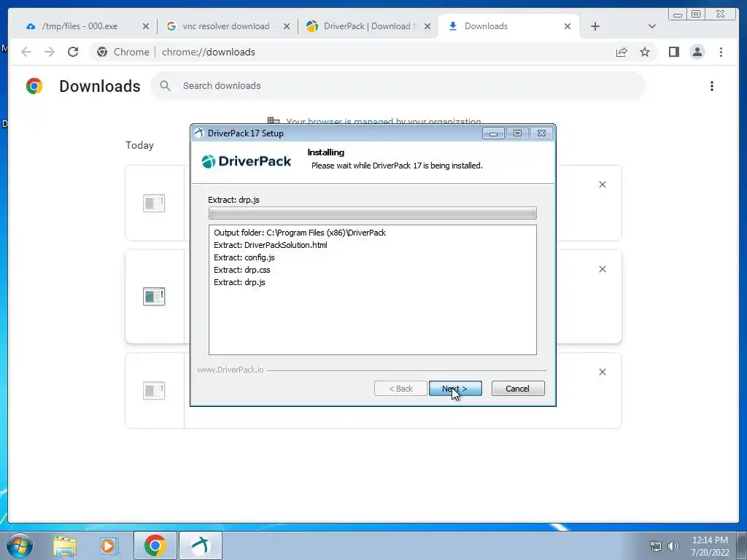Switch to the DriverPack Download tab

[368, 26]
